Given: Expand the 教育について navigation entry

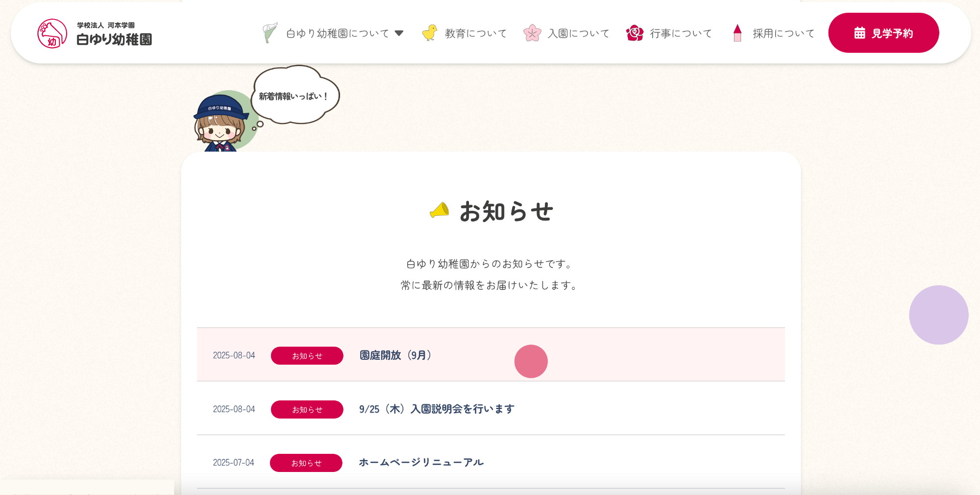Looking at the screenshot, I should (475, 33).
